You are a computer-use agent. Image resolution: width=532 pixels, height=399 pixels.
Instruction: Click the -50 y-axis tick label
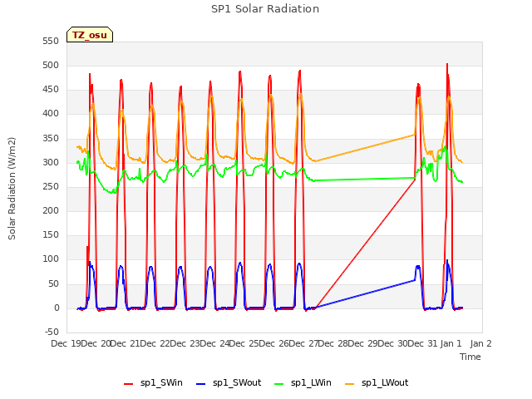[52, 332]
